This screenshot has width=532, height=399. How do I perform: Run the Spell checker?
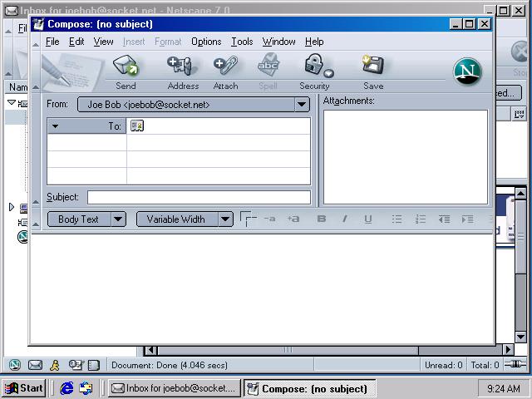[268, 72]
